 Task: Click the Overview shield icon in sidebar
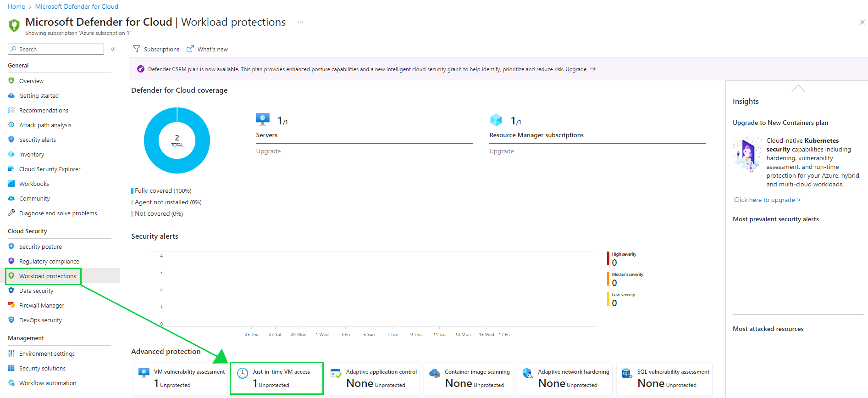[11, 81]
